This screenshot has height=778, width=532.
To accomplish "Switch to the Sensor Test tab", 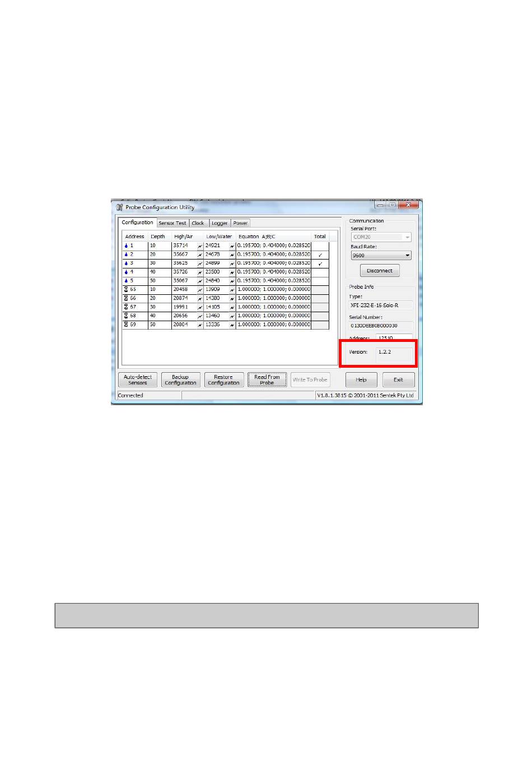I will click(x=172, y=223).
